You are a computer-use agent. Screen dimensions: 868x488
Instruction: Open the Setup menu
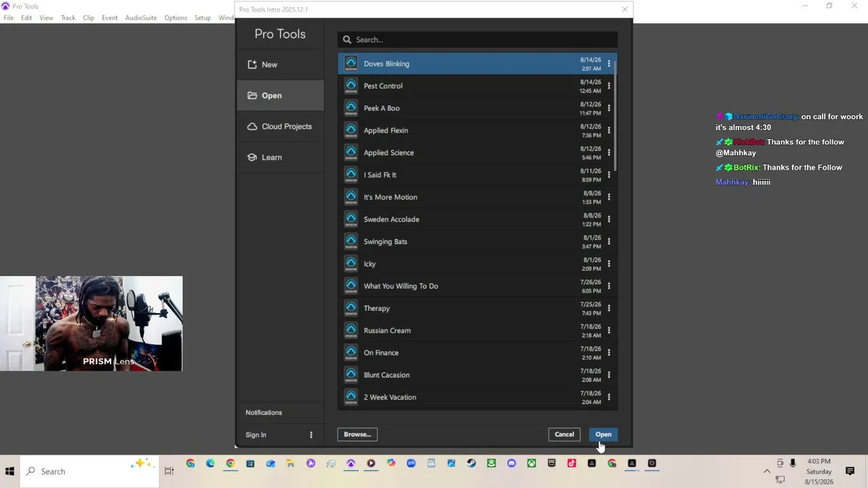point(203,18)
